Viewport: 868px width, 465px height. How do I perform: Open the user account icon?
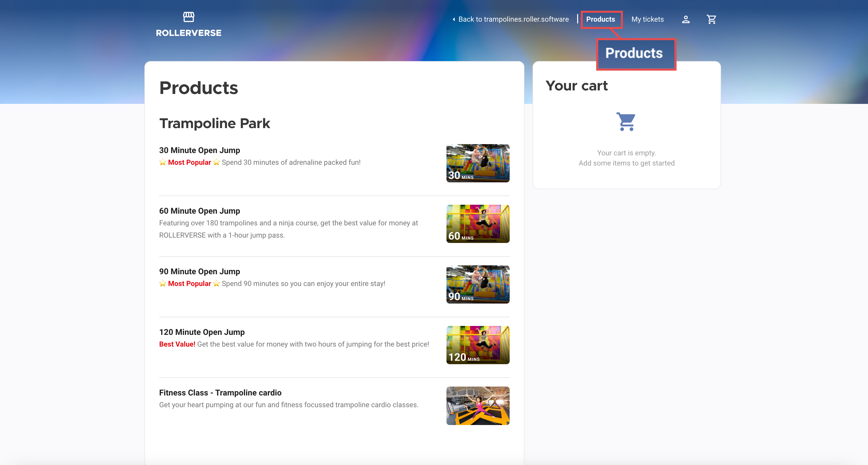click(x=686, y=20)
